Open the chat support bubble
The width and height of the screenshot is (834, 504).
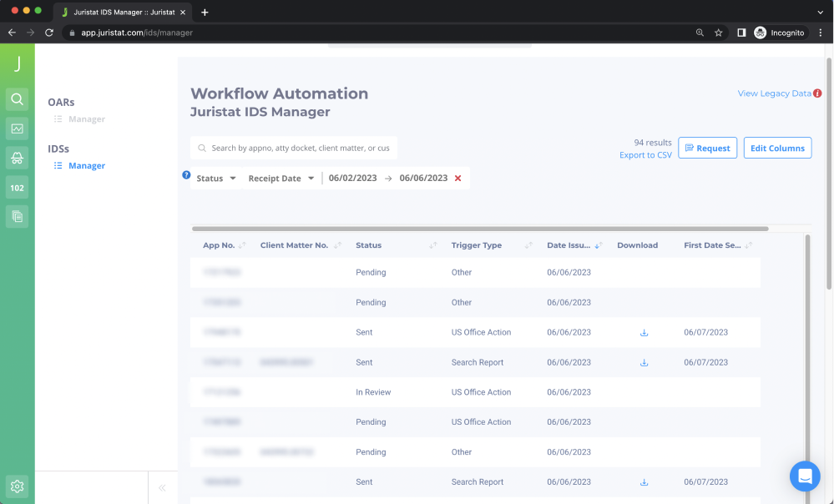805,476
